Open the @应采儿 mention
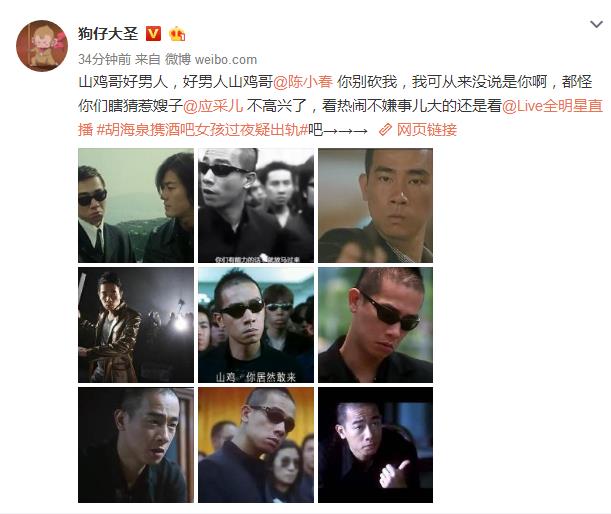 (213, 106)
